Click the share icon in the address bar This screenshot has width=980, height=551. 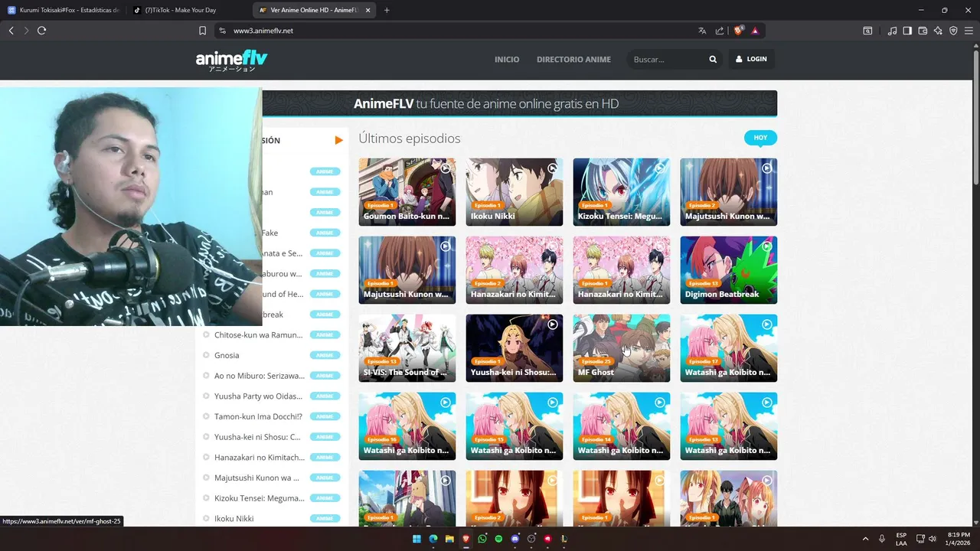pos(720,31)
